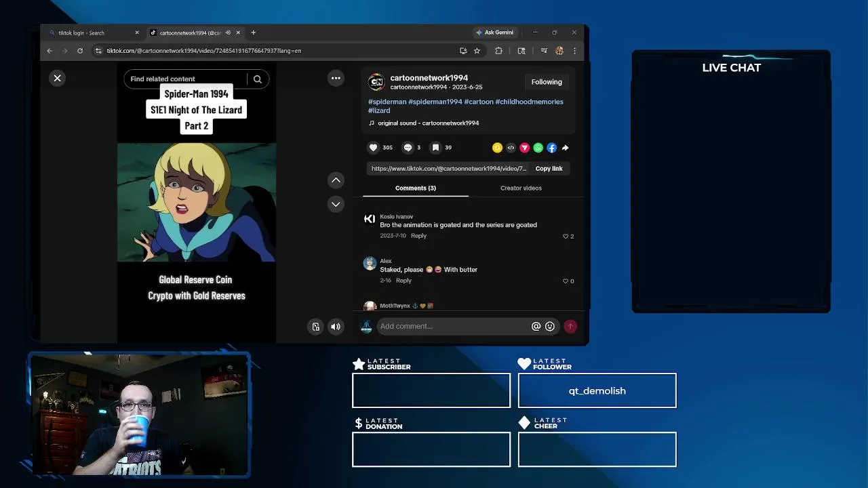The image size is (868, 488).
Task: Open #spiderman hashtag
Action: tap(387, 102)
